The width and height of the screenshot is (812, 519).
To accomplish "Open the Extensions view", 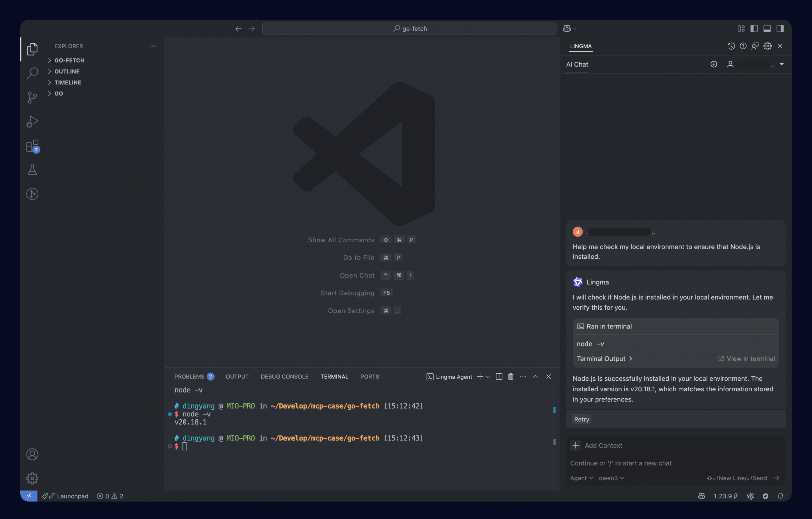I will tap(32, 146).
